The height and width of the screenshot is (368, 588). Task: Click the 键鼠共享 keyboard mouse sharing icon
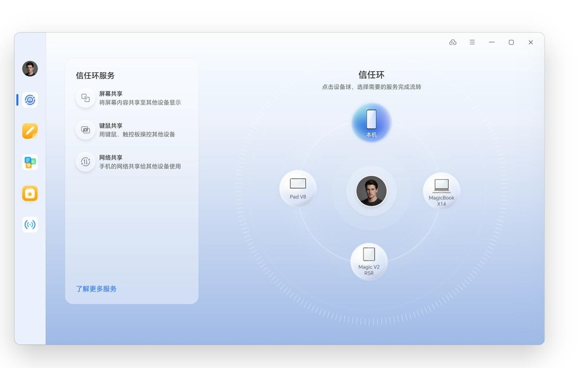[85, 130]
